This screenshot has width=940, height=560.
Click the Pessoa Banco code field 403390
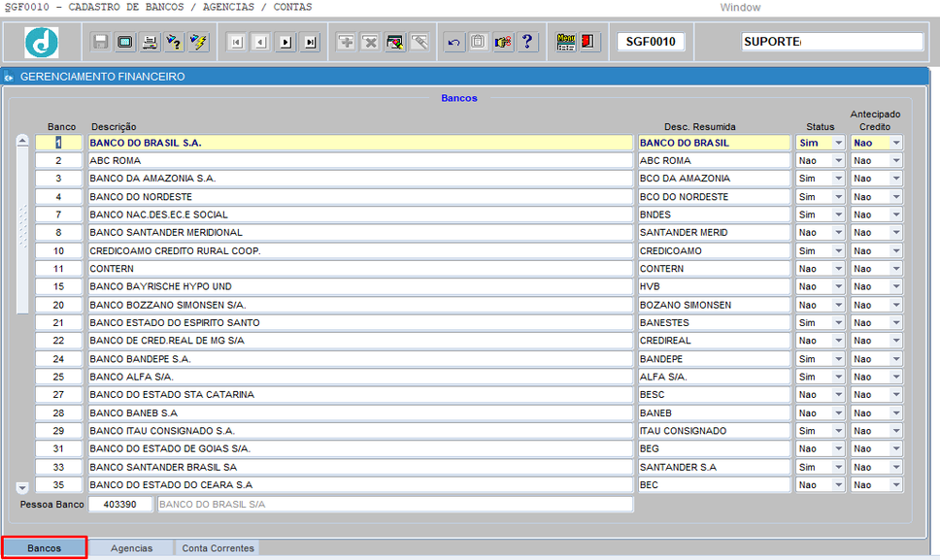click(119, 505)
